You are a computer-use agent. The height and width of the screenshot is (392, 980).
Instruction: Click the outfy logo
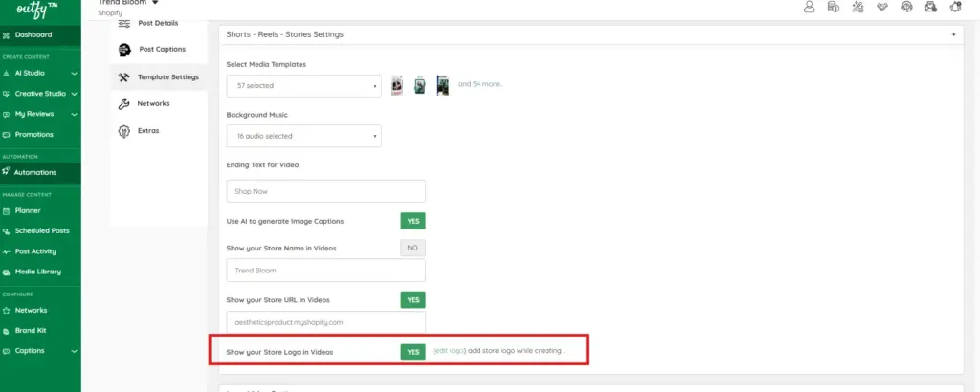[37, 10]
